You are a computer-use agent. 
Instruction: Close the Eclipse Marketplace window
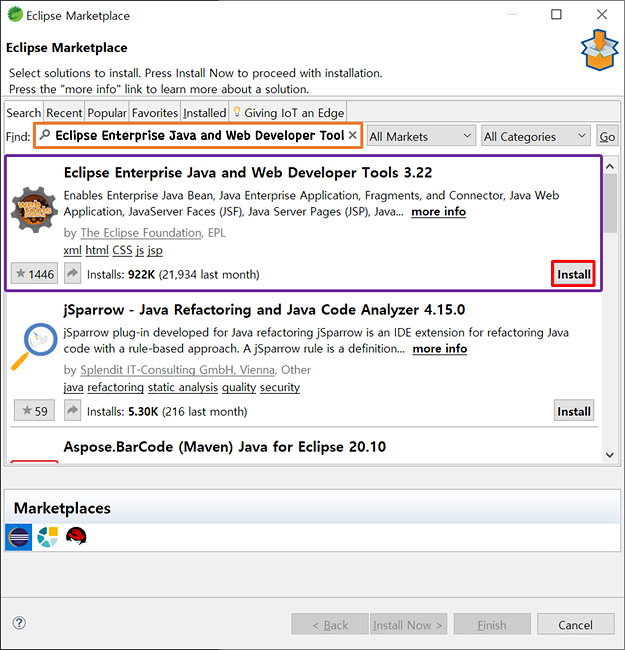click(602, 15)
